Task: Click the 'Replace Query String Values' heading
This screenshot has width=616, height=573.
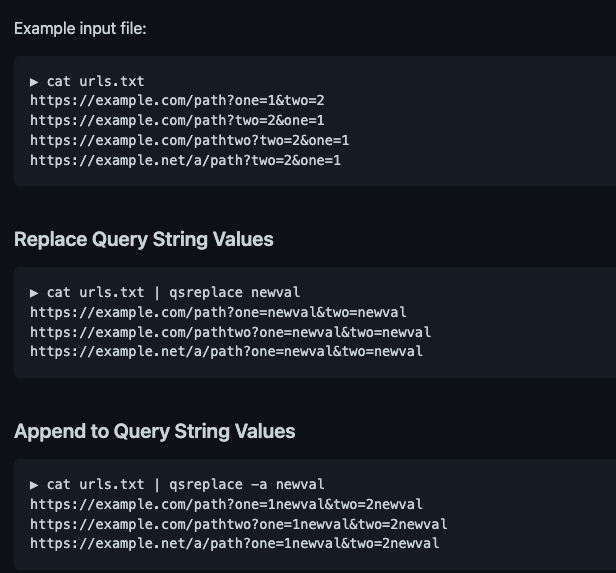Action: pos(144,239)
